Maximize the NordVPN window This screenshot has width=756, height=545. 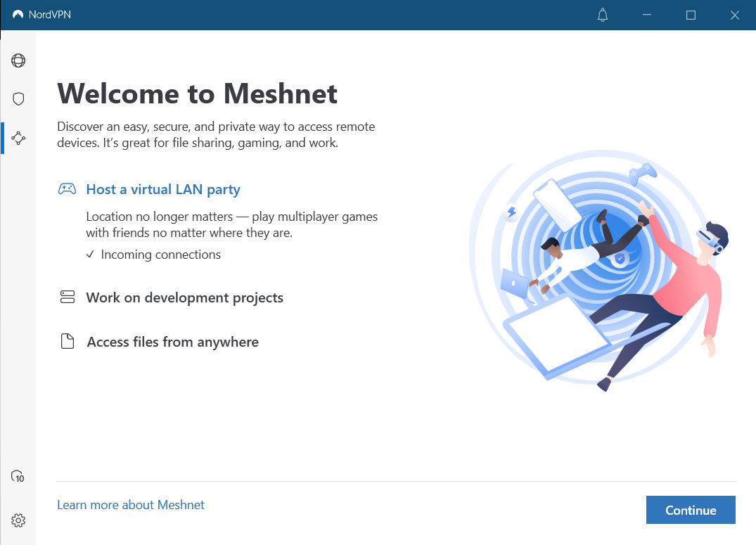[x=691, y=15]
